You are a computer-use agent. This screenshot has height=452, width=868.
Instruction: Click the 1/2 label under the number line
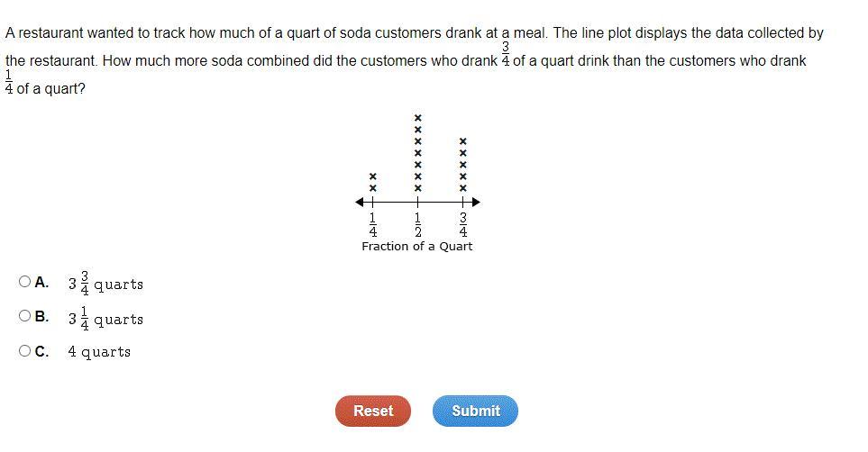click(x=418, y=224)
